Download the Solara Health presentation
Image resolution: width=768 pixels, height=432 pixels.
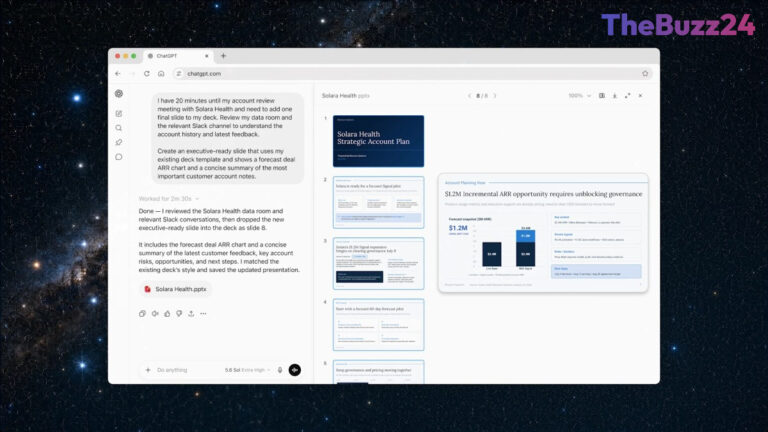(615, 96)
